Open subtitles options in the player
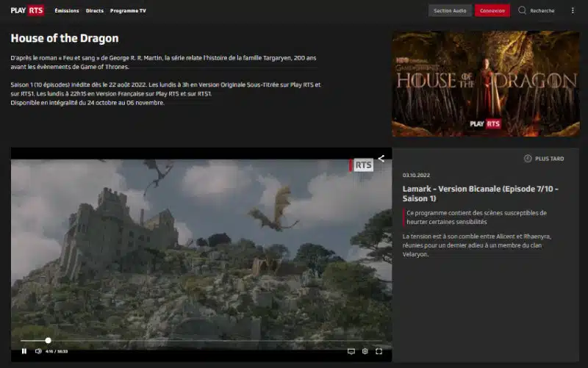Image resolution: width=588 pixels, height=368 pixels. [x=351, y=352]
